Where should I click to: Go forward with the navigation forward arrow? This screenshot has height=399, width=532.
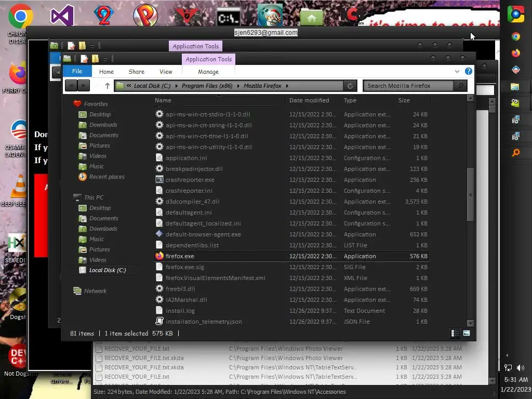(x=84, y=86)
